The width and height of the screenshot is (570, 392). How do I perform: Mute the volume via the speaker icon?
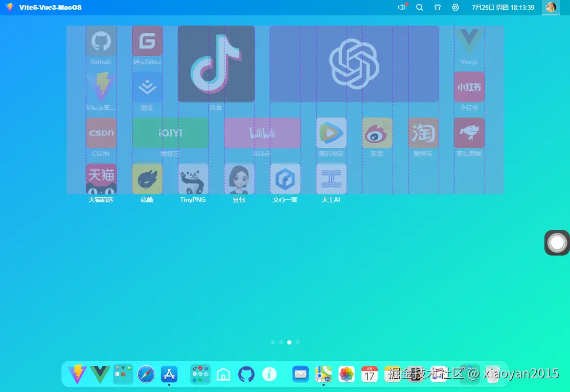click(401, 7)
